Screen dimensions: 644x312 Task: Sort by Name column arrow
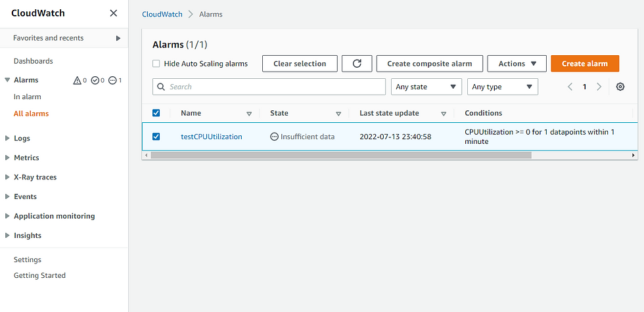pyautogui.click(x=249, y=114)
